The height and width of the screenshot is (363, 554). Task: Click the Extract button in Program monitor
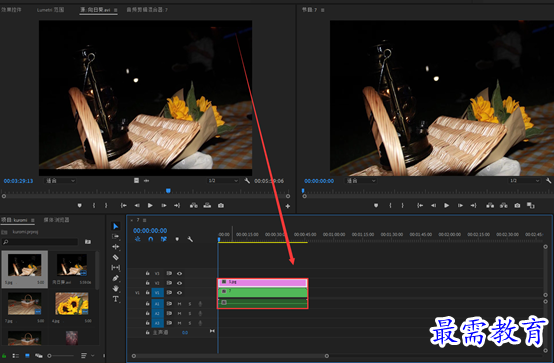pyautogui.click(x=503, y=205)
